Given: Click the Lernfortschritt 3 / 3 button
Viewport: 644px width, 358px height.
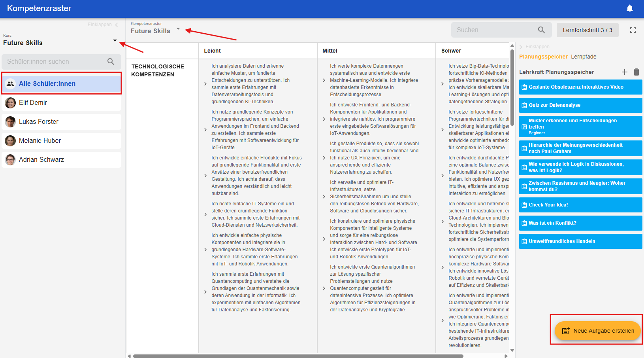Looking at the screenshot, I should [x=587, y=30].
